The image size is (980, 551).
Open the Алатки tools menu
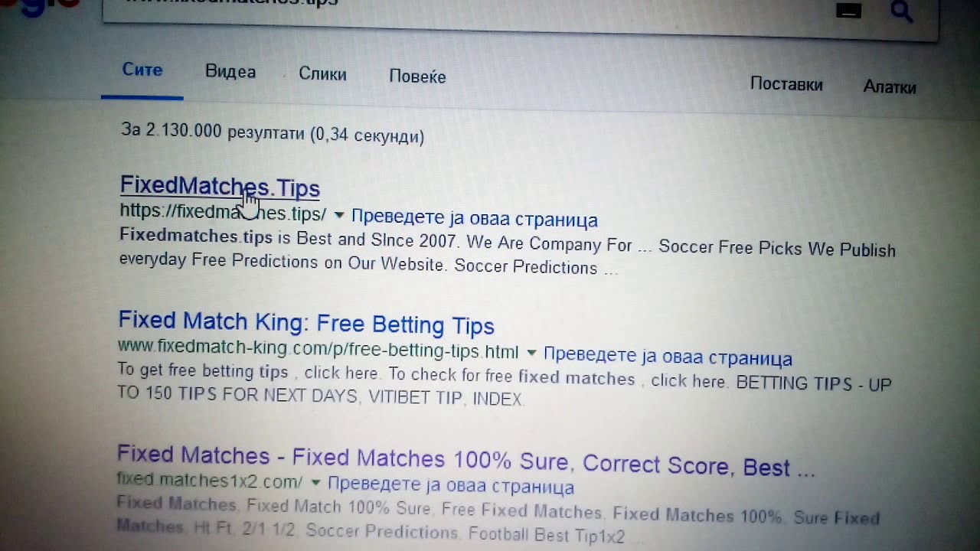pos(890,87)
